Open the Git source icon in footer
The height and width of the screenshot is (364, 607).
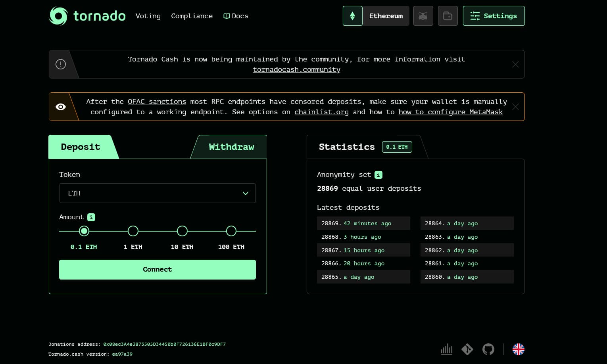pyautogui.click(x=467, y=349)
